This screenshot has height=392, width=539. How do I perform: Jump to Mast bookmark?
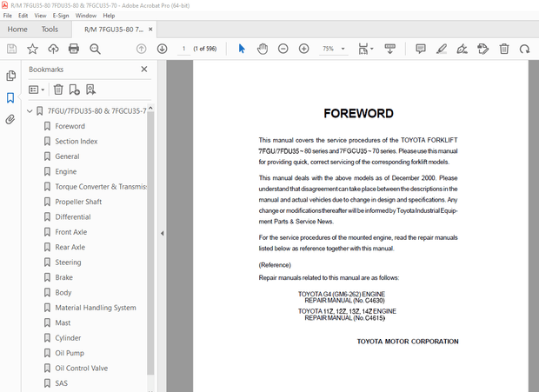pos(63,322)
